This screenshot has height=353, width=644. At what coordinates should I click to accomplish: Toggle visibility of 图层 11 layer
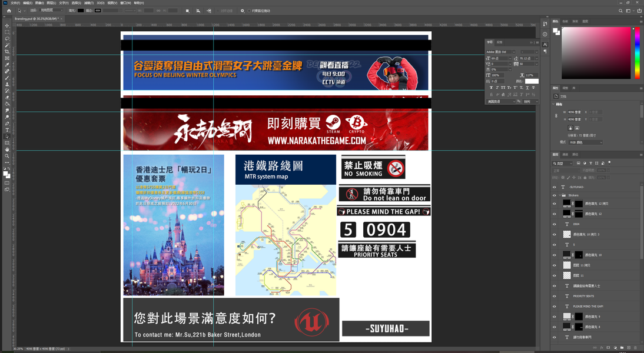555,275
